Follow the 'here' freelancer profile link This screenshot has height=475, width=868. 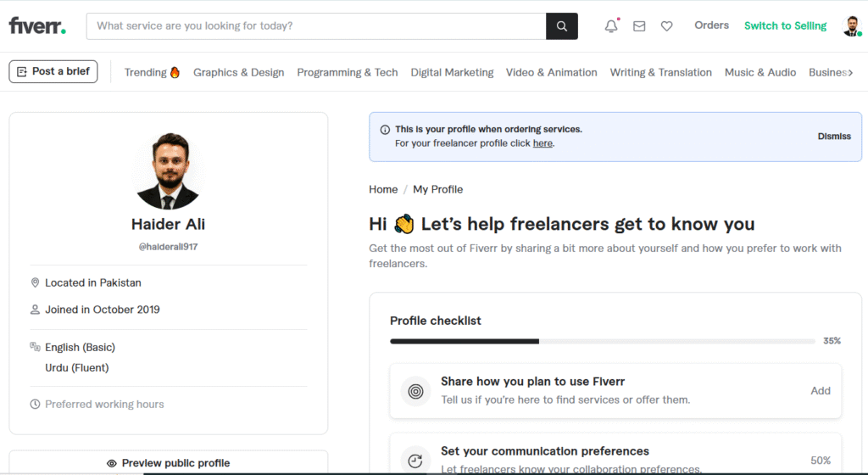tap(542, 143)
